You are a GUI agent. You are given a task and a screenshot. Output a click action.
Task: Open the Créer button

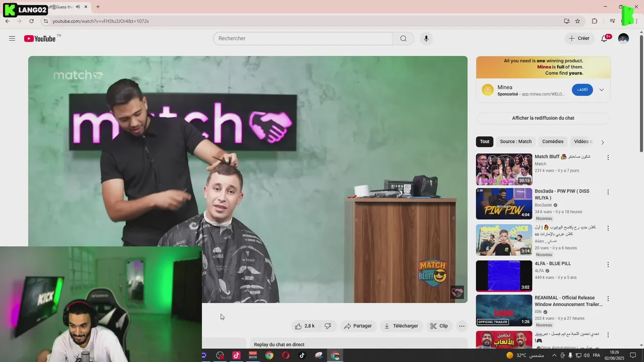(x=579, y=38)
